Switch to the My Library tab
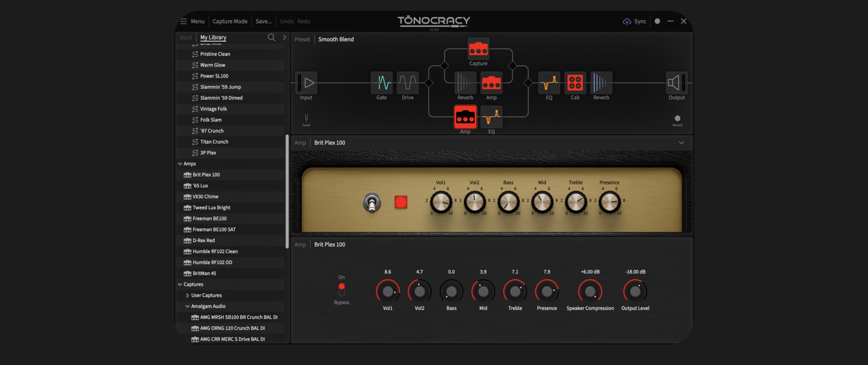 pyautogui.click(x=213, y=37)
